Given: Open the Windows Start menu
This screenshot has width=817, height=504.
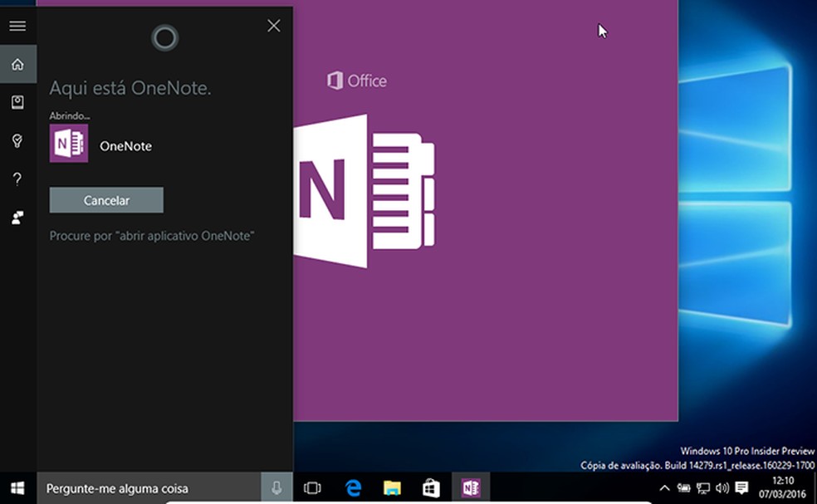Looking at the screenshot, I should (x=17, y=488).
